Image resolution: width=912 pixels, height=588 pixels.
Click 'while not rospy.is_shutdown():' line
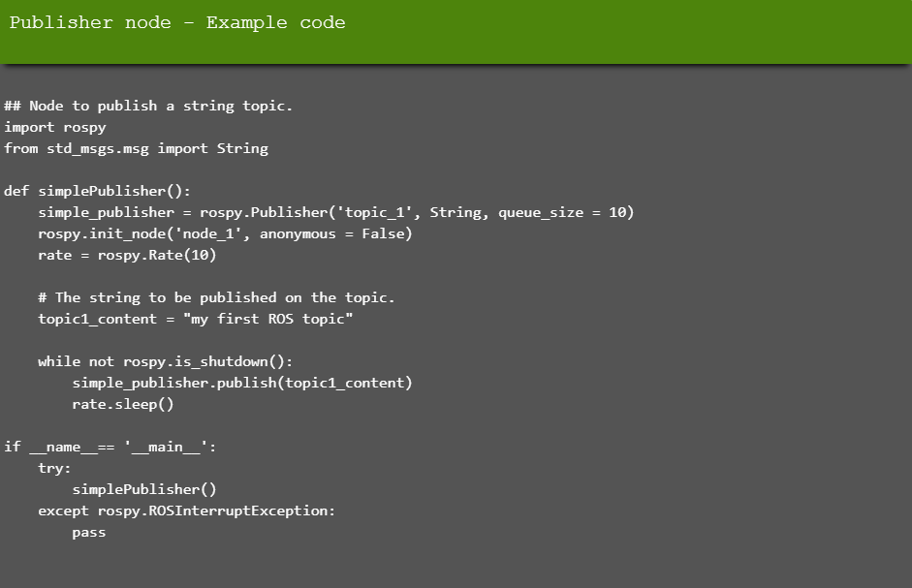pyautogui.click(x=165, y=361)
